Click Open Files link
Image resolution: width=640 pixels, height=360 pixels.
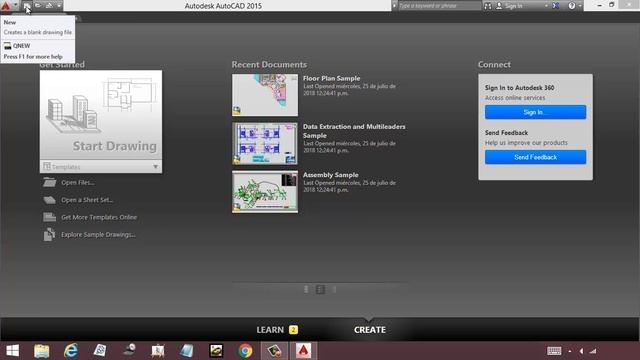[x=78, y=182]
